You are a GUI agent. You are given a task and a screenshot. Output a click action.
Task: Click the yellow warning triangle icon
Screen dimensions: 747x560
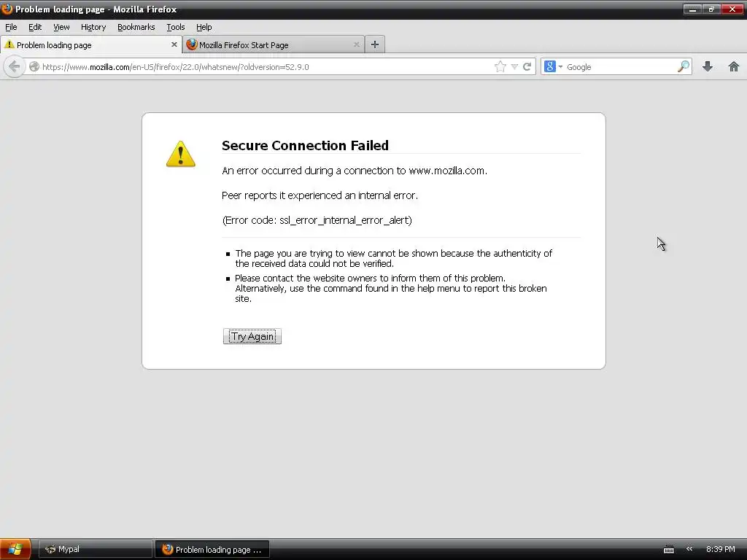(181, 155)
